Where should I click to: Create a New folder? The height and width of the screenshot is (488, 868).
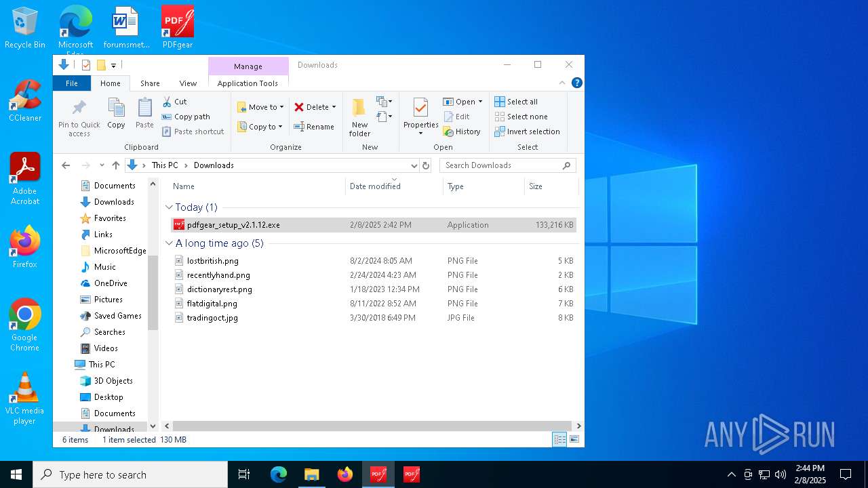pos(359,117)
